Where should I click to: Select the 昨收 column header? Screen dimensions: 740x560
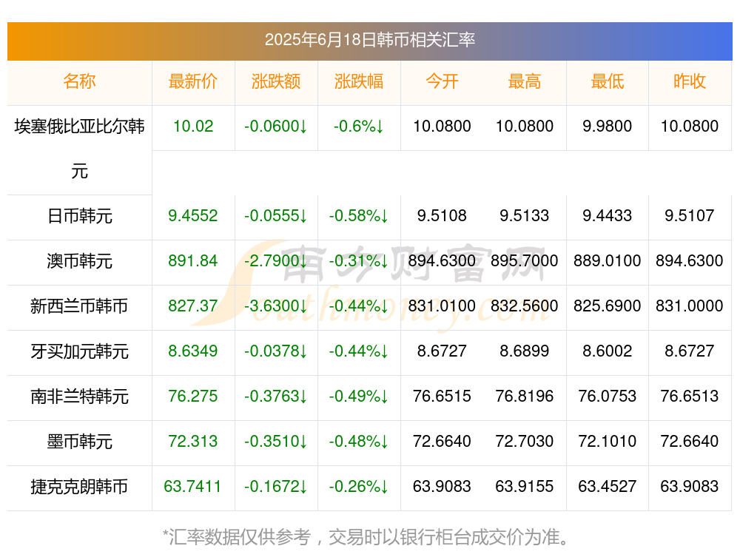click(690, 81)
